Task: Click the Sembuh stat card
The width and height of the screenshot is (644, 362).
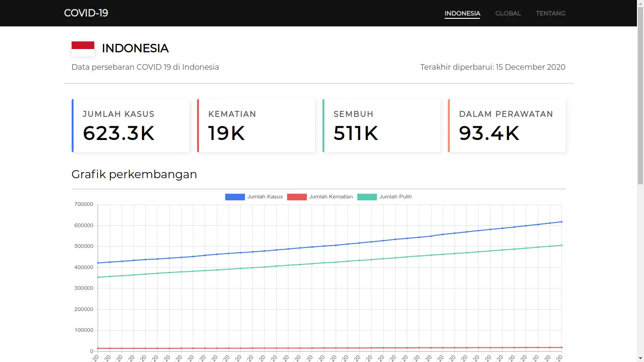Action: [x=381, y=126]
